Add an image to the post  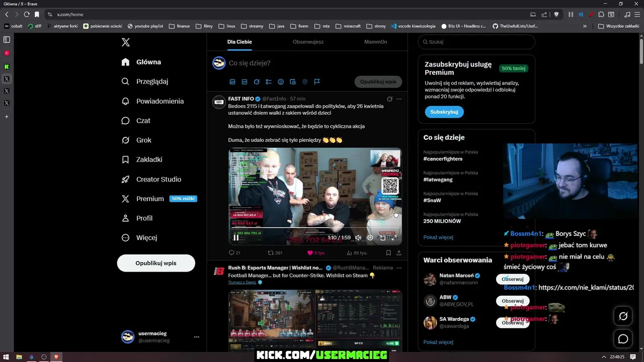click(x=232, y=81)
